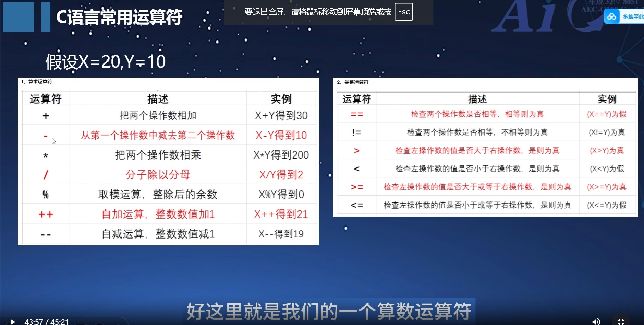This screenshot has height=325, width=644.
Task: Click the example X%Y得到0
Action: [x=281, y=194]
